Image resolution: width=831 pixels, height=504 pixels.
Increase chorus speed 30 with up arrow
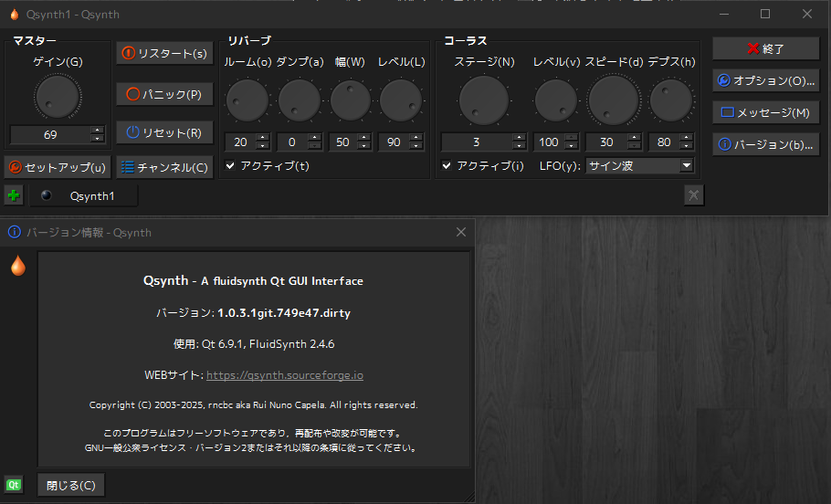[x=634, y=138]
